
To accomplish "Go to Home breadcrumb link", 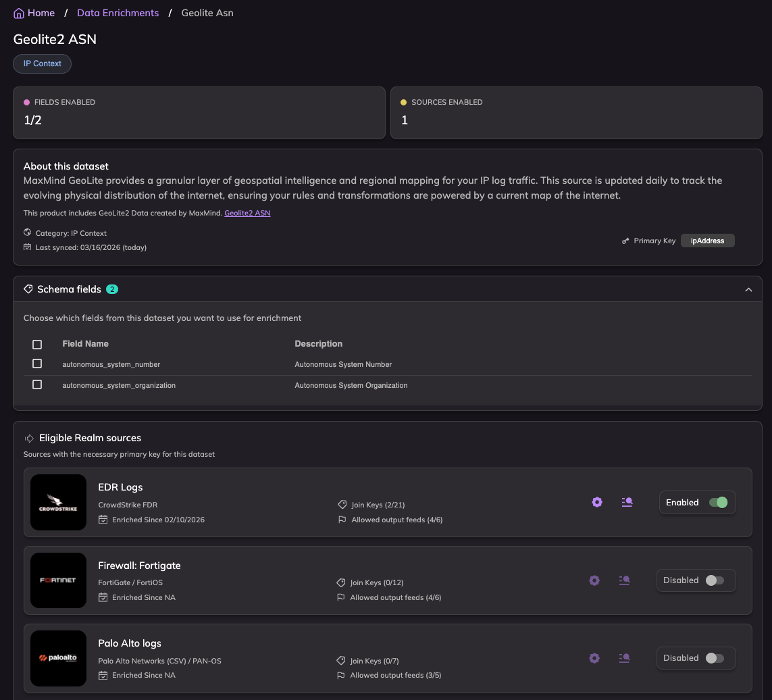I will [x=41, y=13].
